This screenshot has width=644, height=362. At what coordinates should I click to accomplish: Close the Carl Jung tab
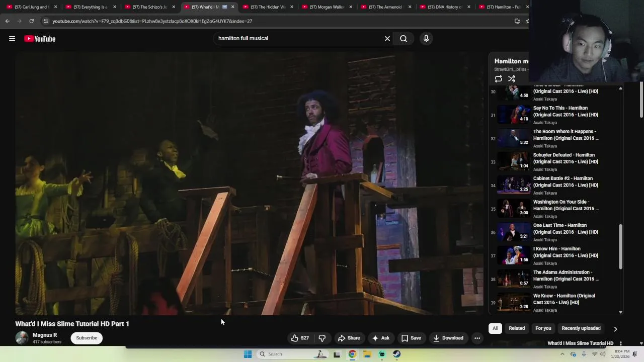(55, 7)
